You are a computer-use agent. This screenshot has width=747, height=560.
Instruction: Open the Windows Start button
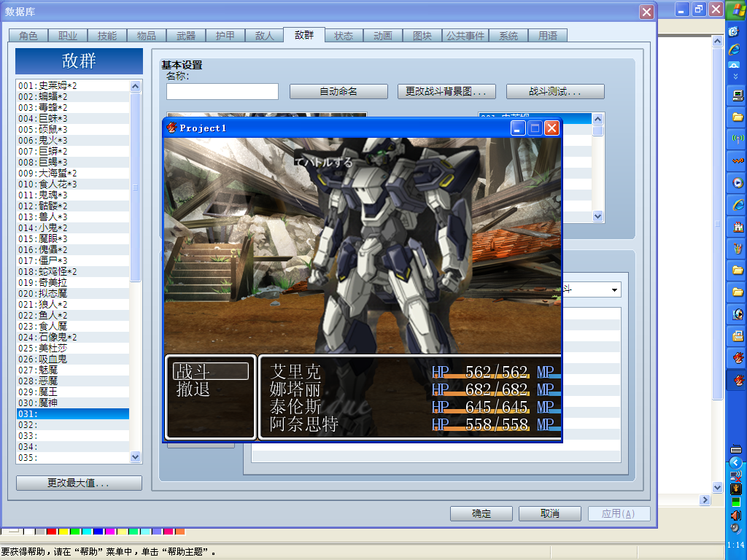point(737,9)
